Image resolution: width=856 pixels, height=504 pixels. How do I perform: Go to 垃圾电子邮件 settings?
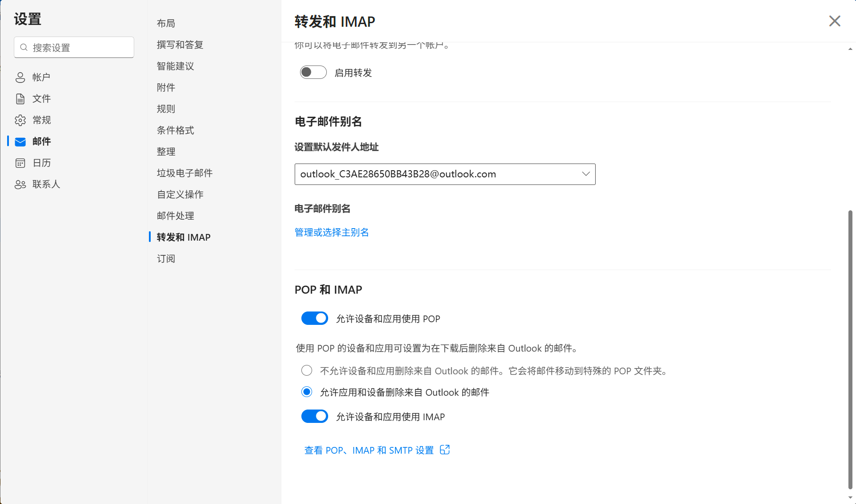click(x=185, y=173)
